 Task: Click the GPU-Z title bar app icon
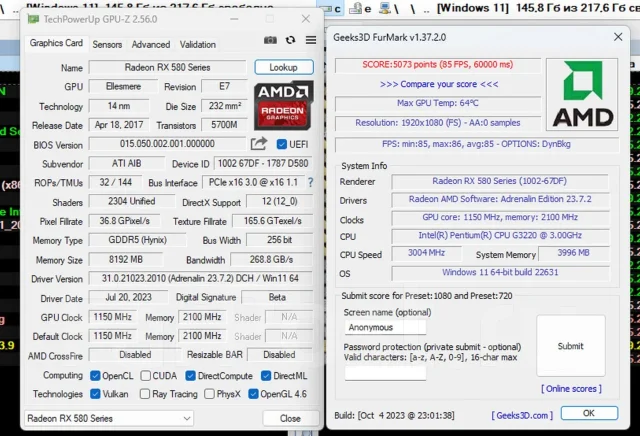(33, 19)
